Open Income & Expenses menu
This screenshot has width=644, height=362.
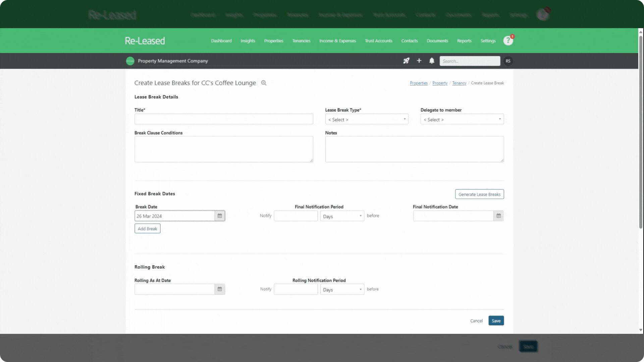[x=337, y=41]
